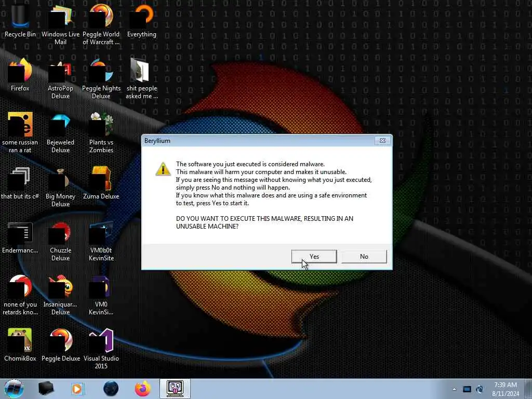Close the Beryllium dialog window

click(382, 140)
